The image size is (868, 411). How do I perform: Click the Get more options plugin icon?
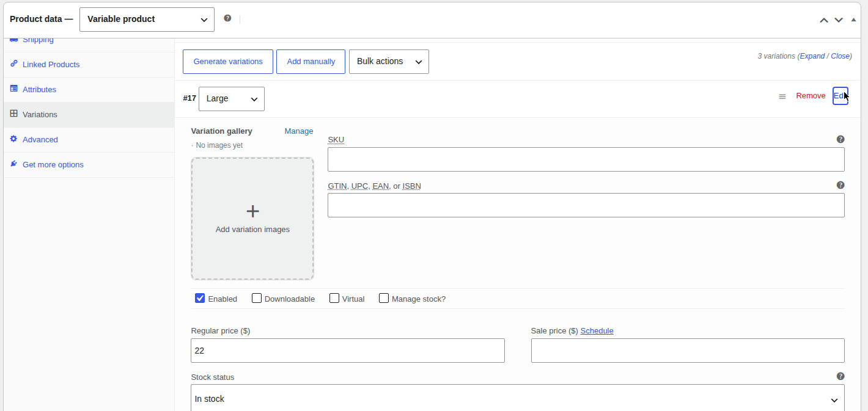pos(14,164)
